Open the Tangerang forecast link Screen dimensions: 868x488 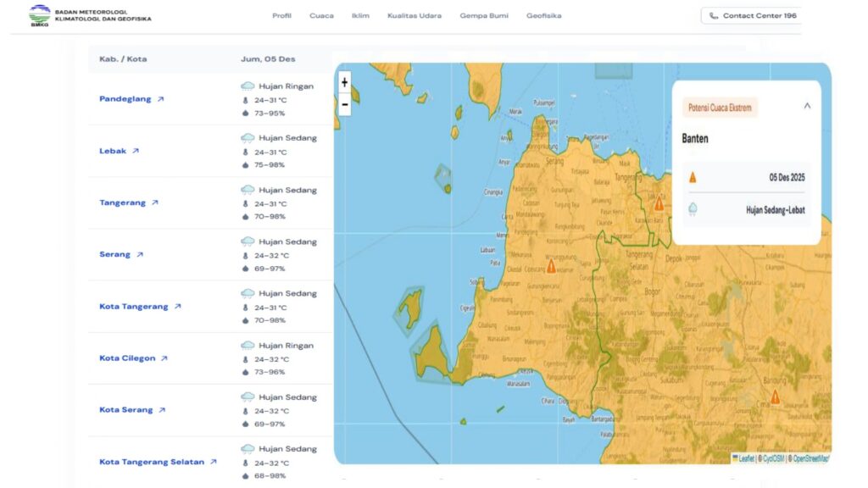tap(128, 202)
